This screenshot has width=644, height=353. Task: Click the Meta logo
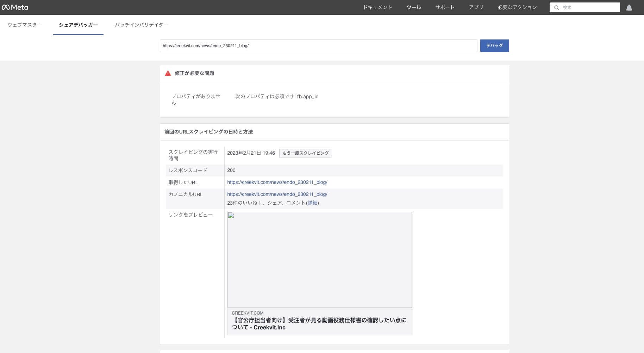point(15,7)
